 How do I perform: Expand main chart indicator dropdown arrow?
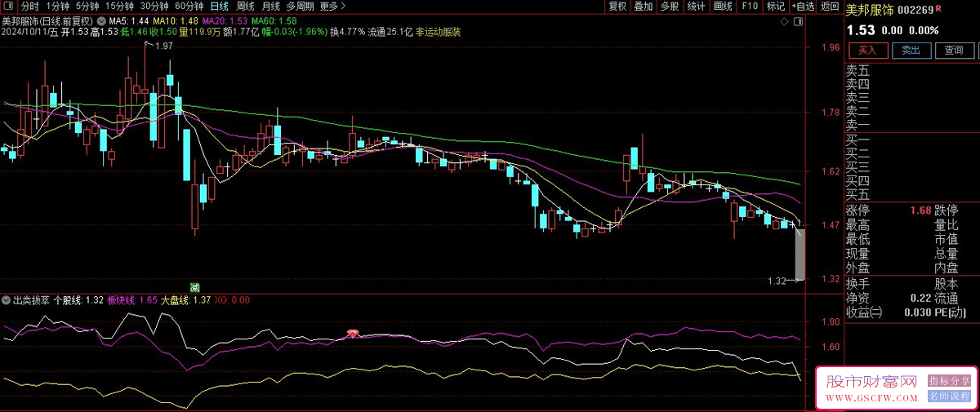(100, 20)
